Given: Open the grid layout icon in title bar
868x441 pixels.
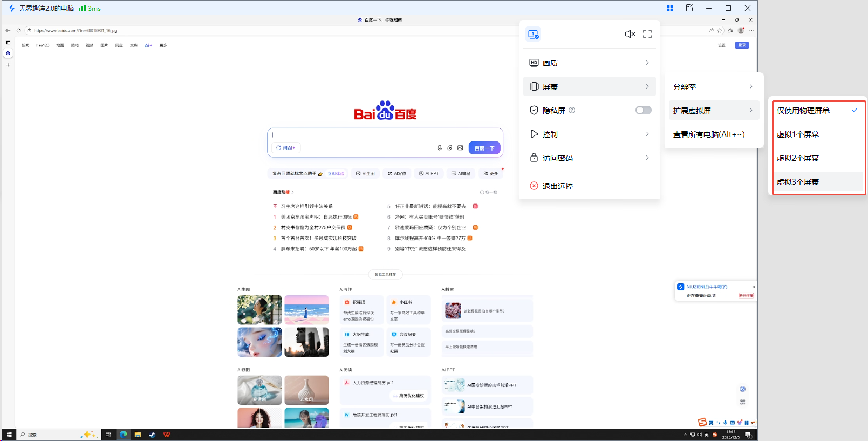Looking at the screenshot, I should pos(670,8).
